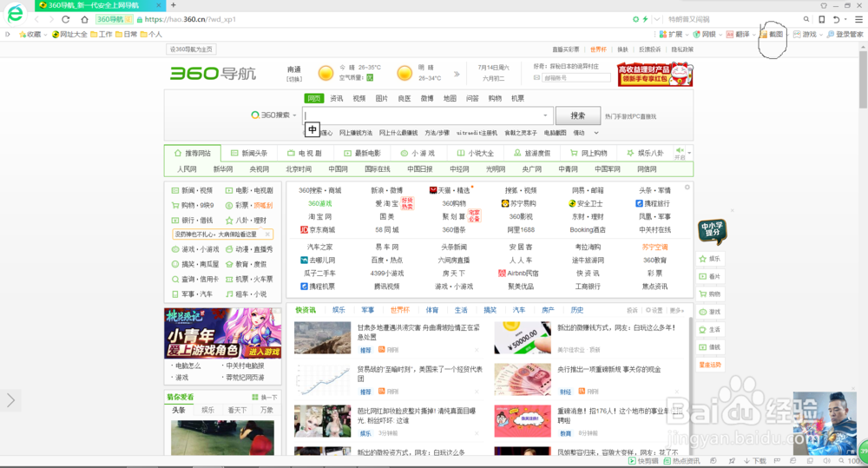Switch to the 网上购物 category tab
Image resolution: width=868 pixels, height=468 pixels.
(589, 153)
